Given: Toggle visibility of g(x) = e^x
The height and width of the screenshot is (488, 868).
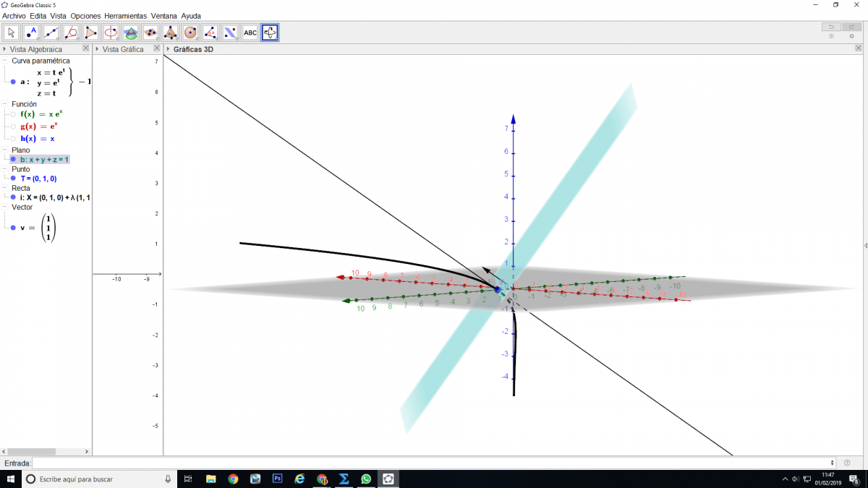Looking at the screenshot, I should (13, 127).
